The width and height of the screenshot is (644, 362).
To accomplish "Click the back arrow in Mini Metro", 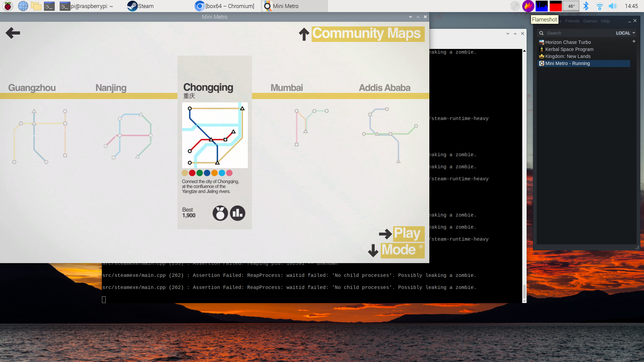I will [x=13, y=33].
